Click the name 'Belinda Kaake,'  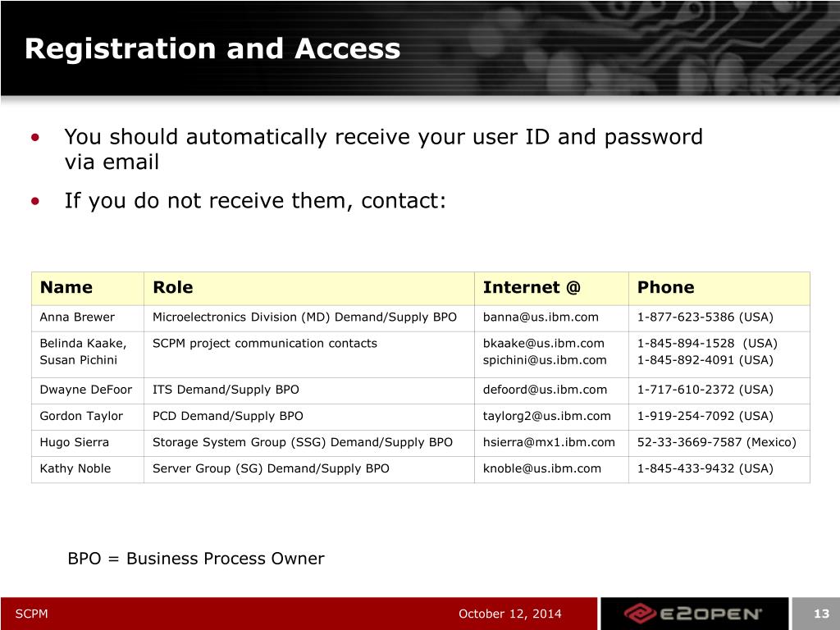coord(83,344)
